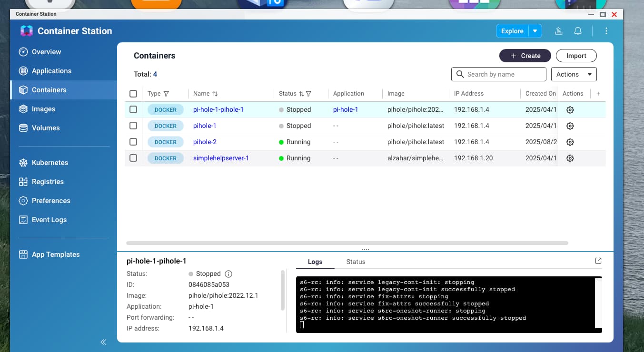644x352 pixels.
Task: Open the three-dot more options menu
Action: point(606,31)
